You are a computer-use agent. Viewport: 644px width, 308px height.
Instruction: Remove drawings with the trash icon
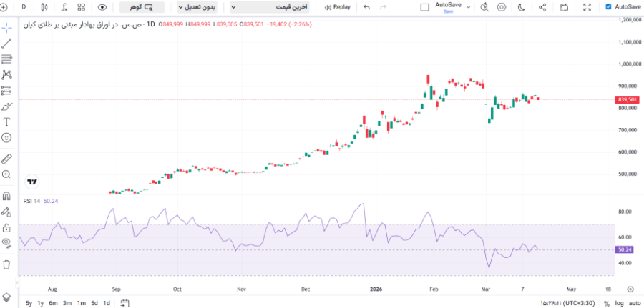pyautogui.click(x=6, y=264)
